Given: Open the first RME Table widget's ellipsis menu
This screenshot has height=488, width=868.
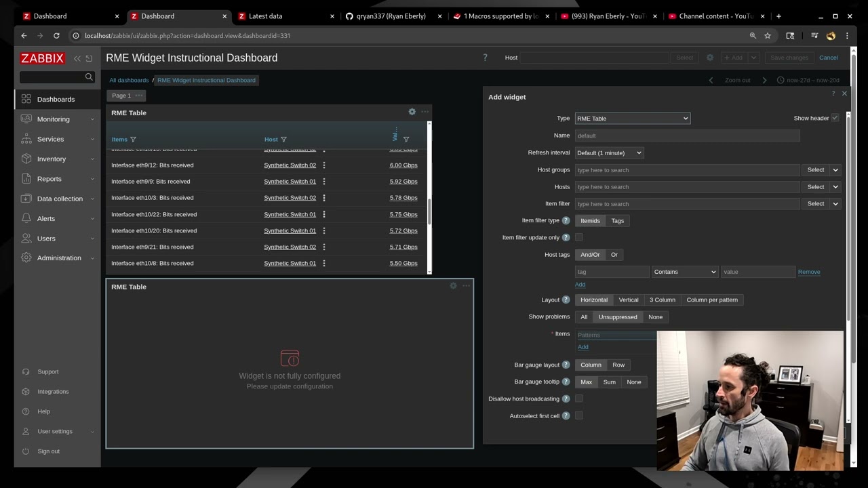Looking at the screenshot, I should pyautogui.click(x=425, y=112).
